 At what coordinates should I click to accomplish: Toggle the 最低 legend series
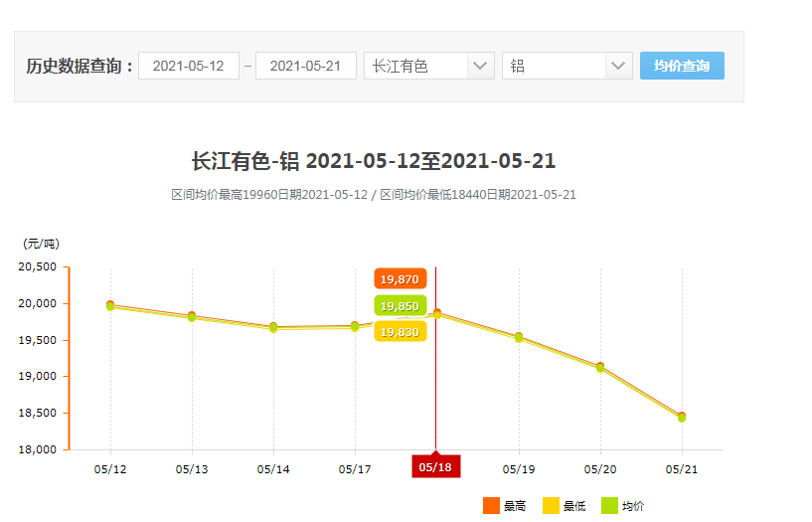pos(564,506)
